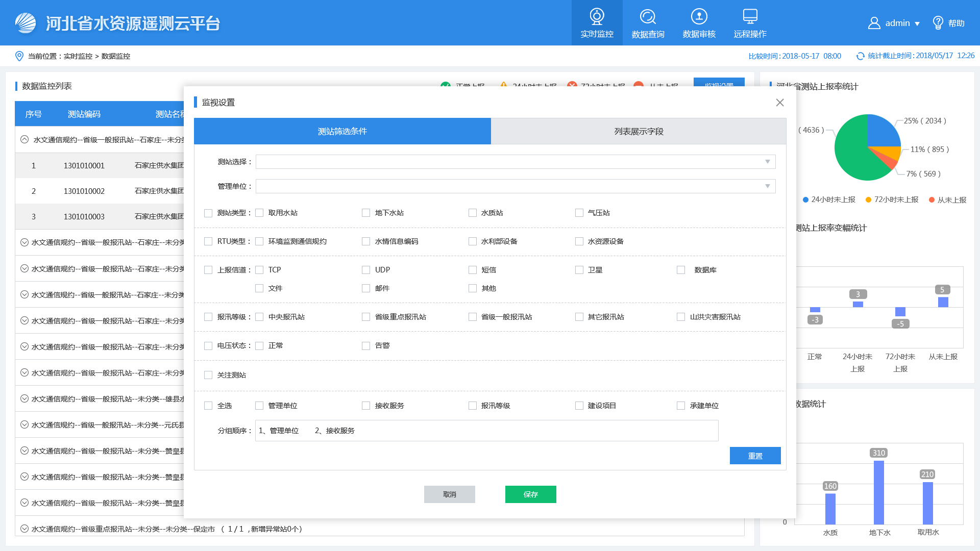Click the 测站编码 column header

84,114
